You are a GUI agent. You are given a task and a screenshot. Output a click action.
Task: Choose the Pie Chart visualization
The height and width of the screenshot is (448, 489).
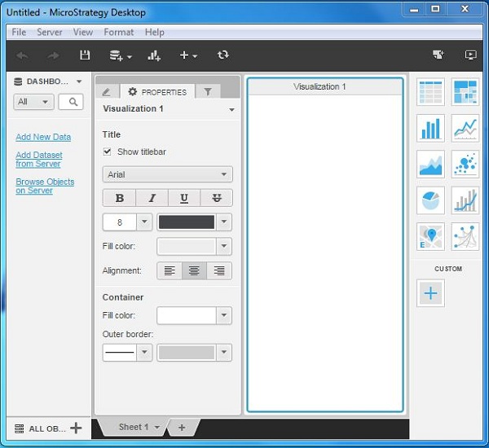pos(430,200)
